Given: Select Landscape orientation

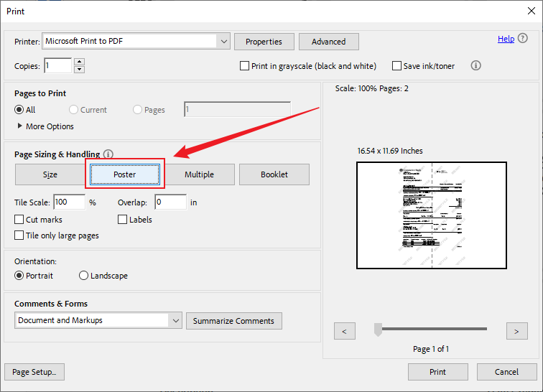Looking at the screenshot, I should (83, 276).
